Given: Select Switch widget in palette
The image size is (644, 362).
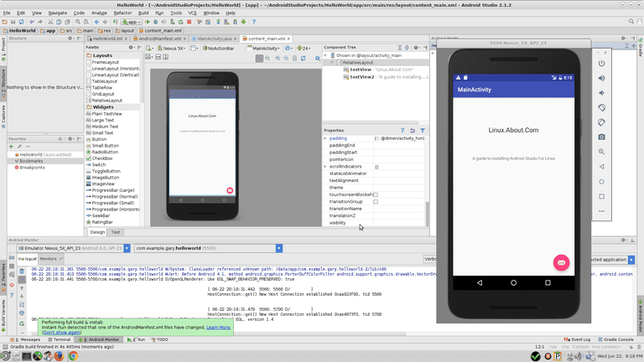Looking at the screenshot, I should click(96, 164).
